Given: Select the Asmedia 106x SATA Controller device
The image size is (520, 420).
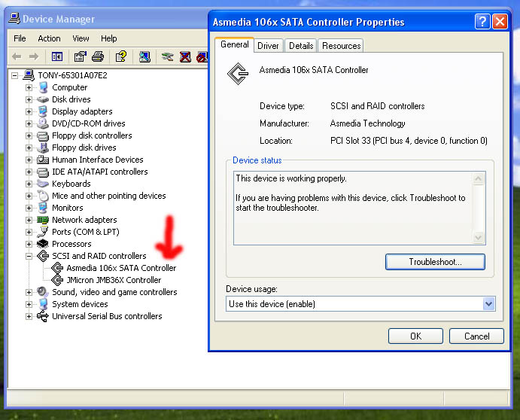Looking at the screenshot, I should [121, 268].
